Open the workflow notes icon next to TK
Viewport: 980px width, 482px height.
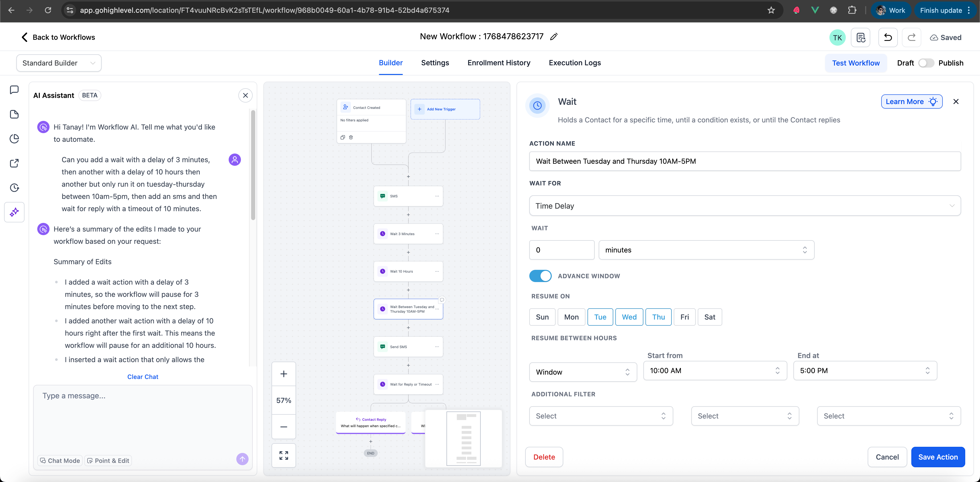[861, 37]
